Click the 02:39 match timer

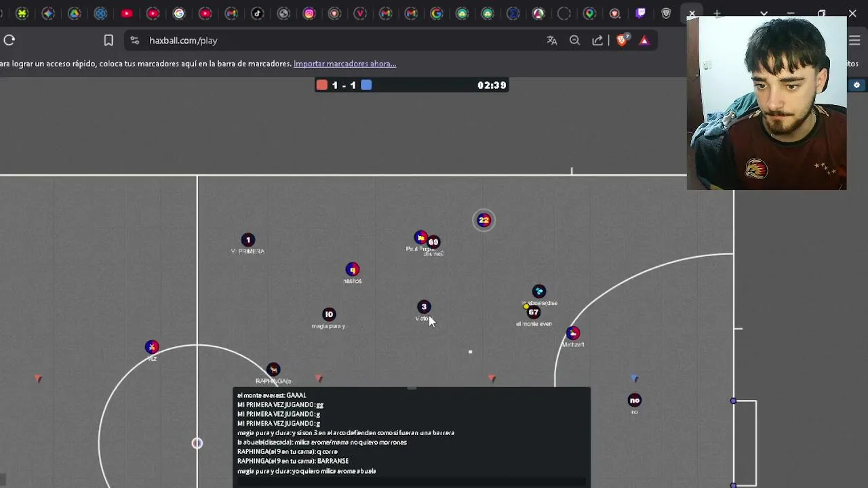pos(492,85)
